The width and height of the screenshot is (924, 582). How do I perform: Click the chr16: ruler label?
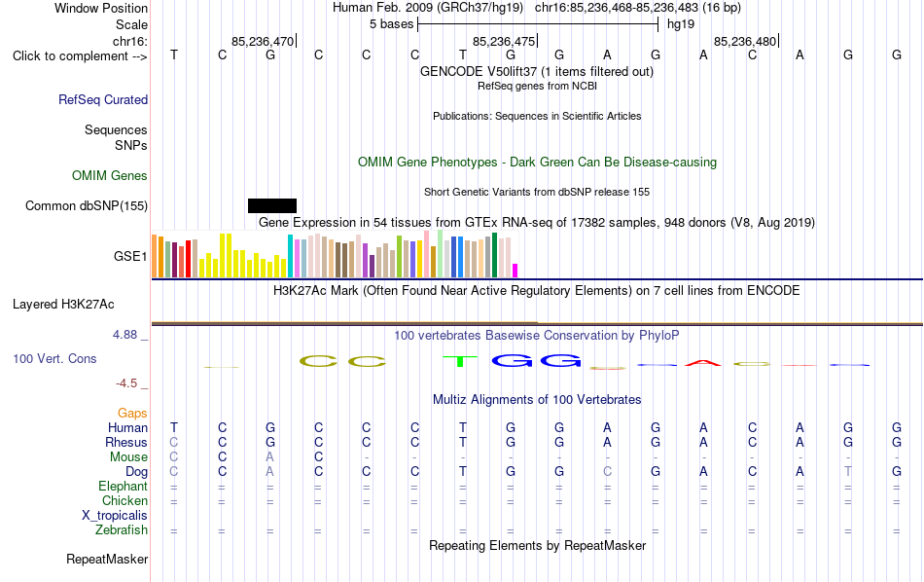tap(130, 41)
